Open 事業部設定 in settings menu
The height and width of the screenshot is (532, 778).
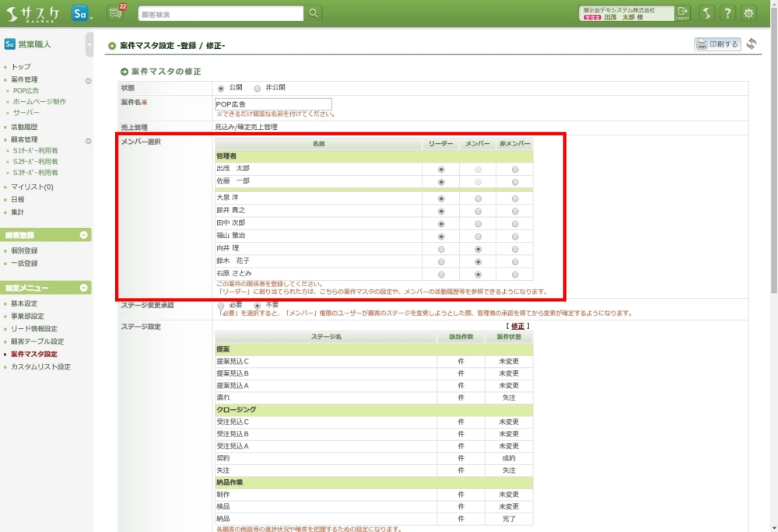[x=27, y=317]
